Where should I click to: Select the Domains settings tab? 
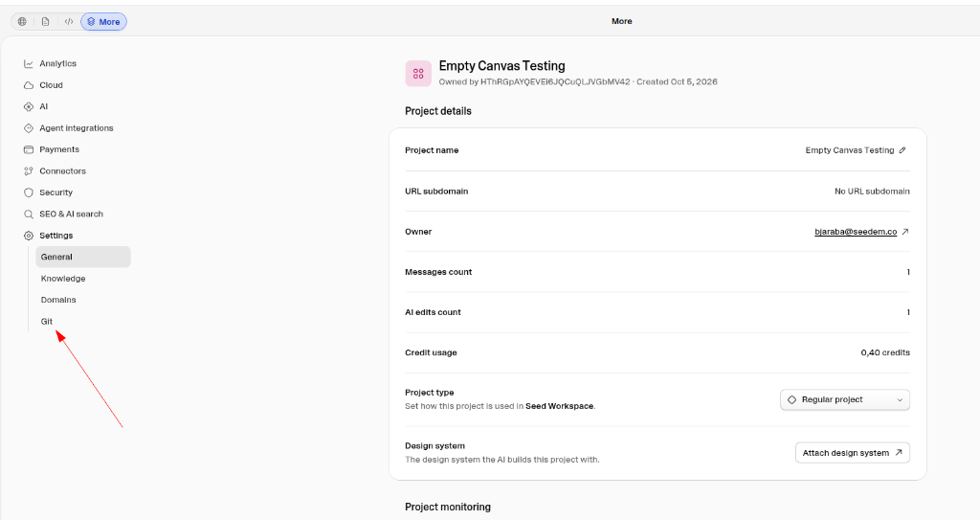(x=58, y=300)
